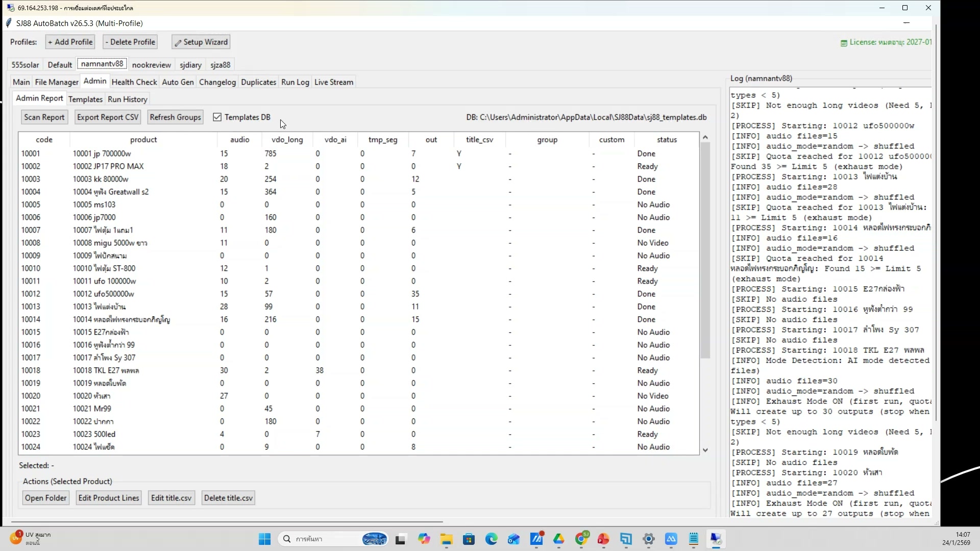Image resolution: width=980 pixels, height=551 pixels.
Task: Uncheck the Templates DB checkbox
Action: [x=217, y=117]
